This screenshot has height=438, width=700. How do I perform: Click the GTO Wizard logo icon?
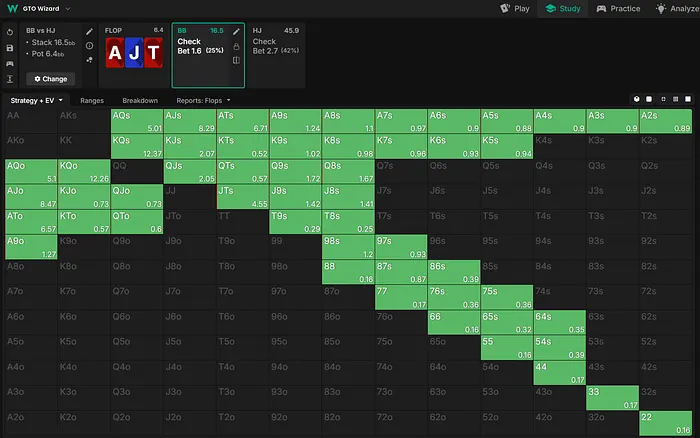coord(11,8)
